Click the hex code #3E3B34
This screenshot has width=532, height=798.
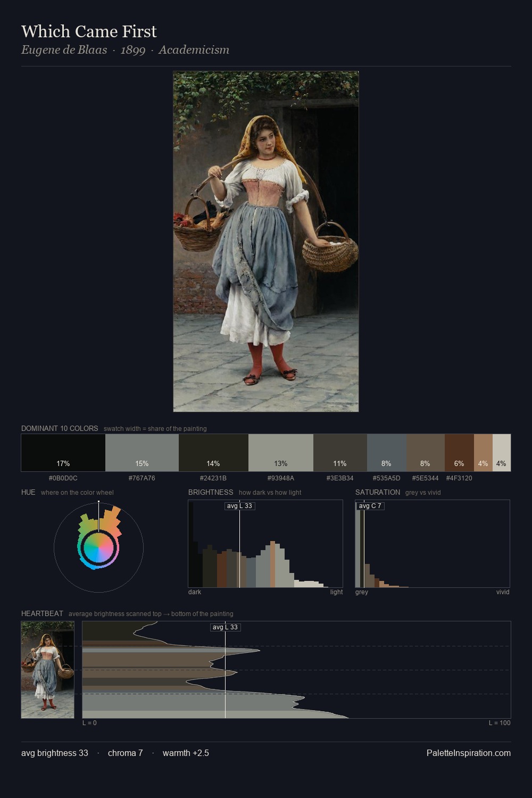[340, 478]
